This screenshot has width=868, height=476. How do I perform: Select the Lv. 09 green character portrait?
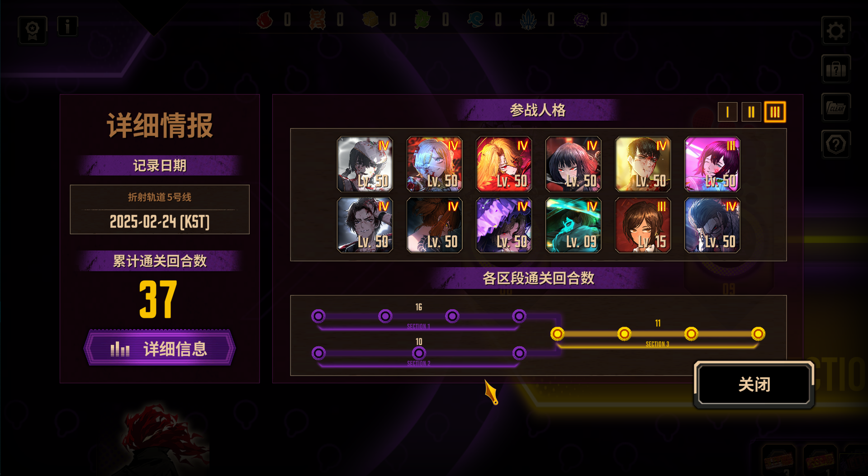click(573, 225)
